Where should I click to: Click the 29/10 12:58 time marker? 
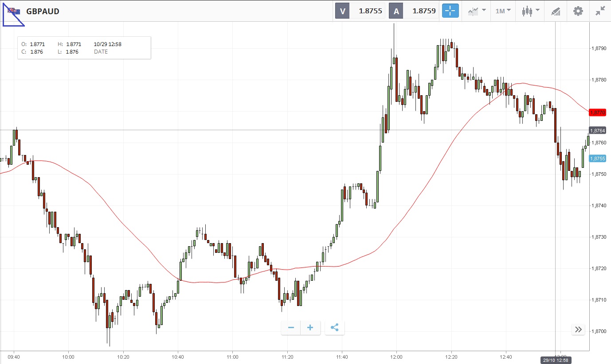click(x=556, y=360)
